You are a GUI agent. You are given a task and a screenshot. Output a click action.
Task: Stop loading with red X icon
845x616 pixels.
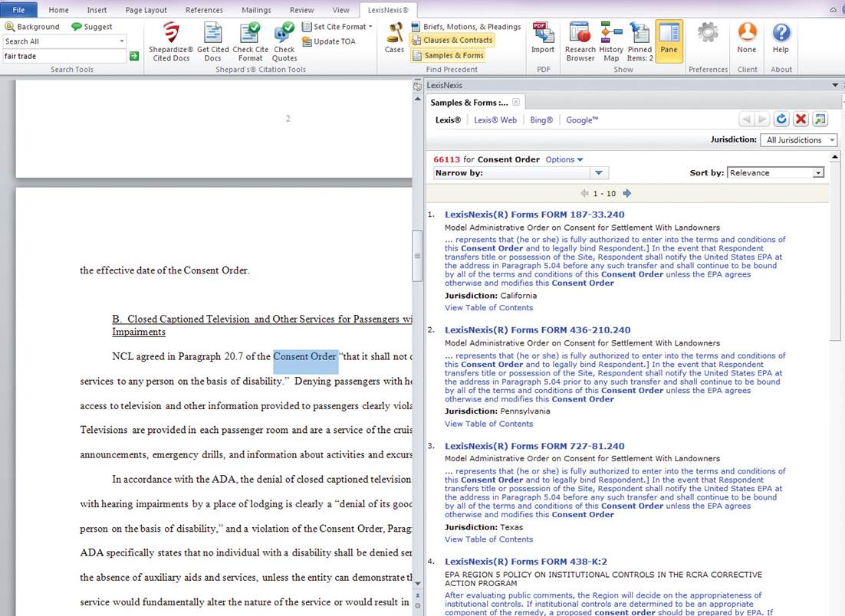801,120
